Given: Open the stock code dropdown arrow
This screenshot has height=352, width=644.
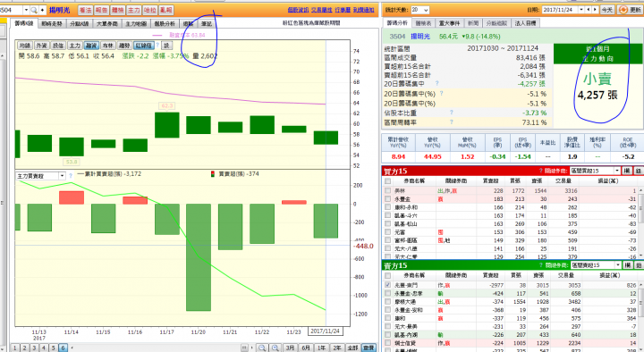Looking at the screenshot, I should click(26, 10).
